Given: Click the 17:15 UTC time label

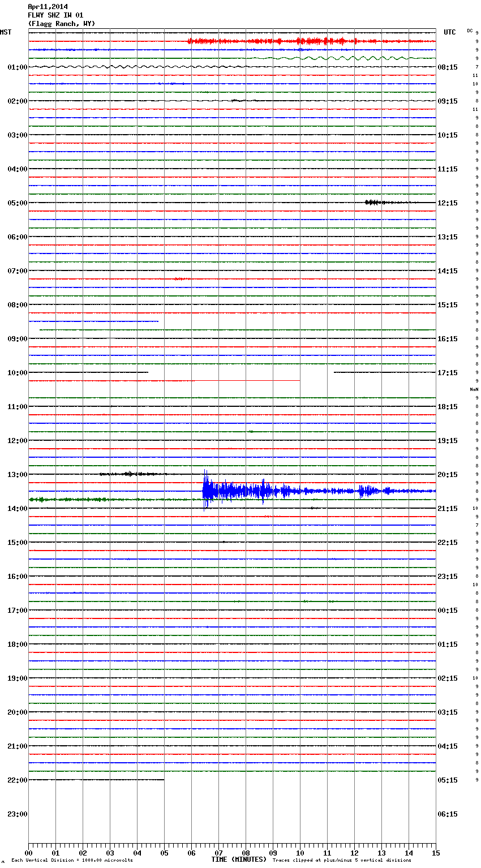Looking at the screenshot, I should (448, 373).
